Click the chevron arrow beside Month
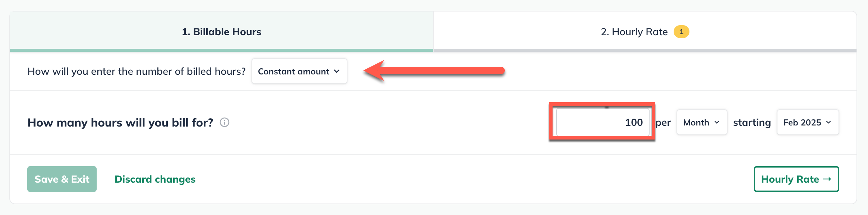The width and height of the screenshot is (868, 215). (717, 123)
